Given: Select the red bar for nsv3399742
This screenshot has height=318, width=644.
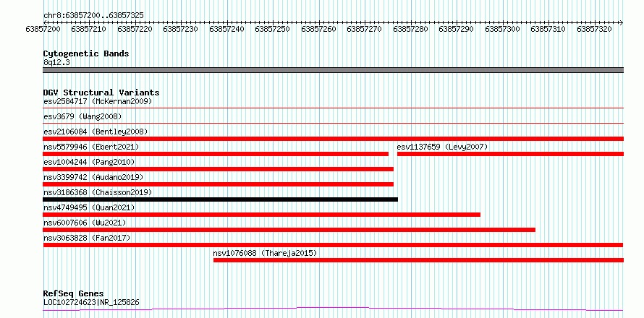Looking at the screenshot, I should pyautogui.click(x=218, y=184).
